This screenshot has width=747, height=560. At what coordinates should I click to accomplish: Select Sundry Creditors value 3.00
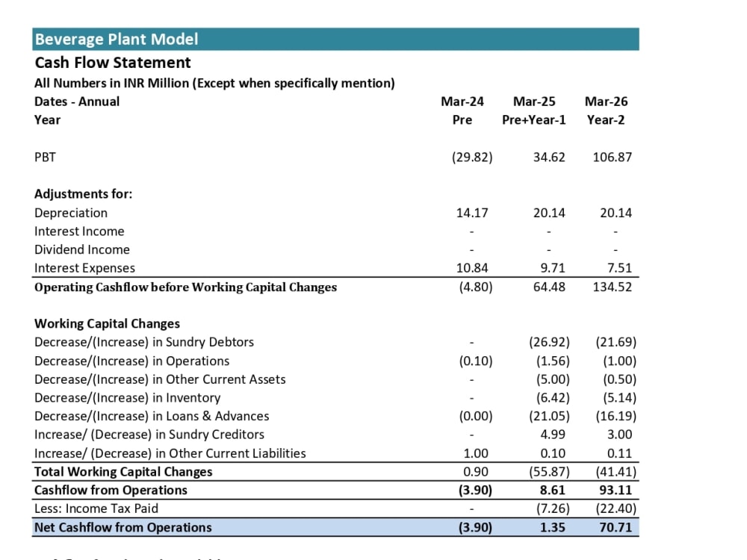pos(619,435)
